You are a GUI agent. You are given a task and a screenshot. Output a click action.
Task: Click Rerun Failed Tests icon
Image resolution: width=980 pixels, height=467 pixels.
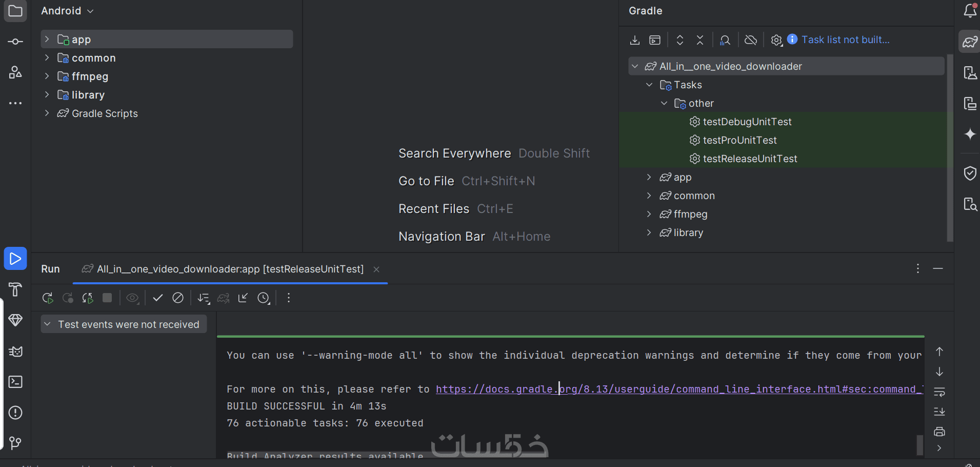[68, 298]
